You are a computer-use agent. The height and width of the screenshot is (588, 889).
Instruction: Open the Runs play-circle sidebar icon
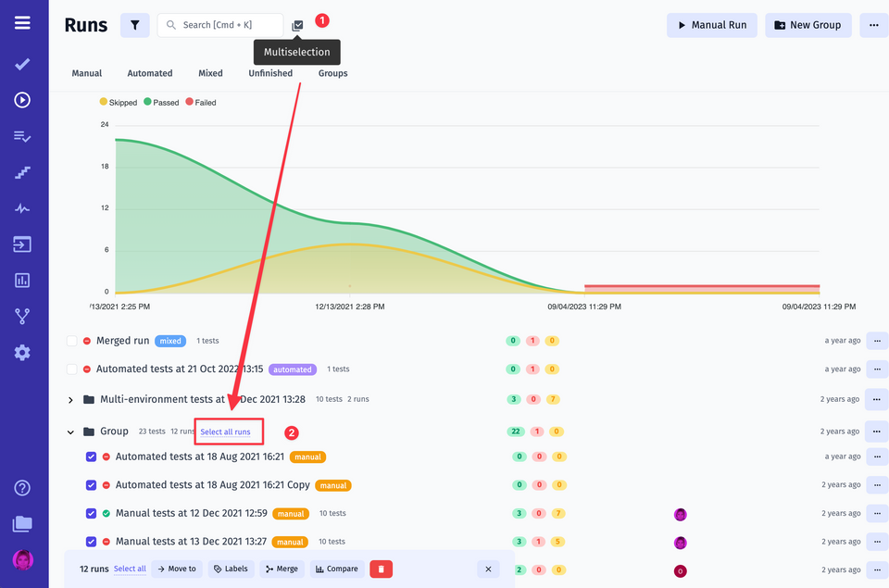(22, 100)
